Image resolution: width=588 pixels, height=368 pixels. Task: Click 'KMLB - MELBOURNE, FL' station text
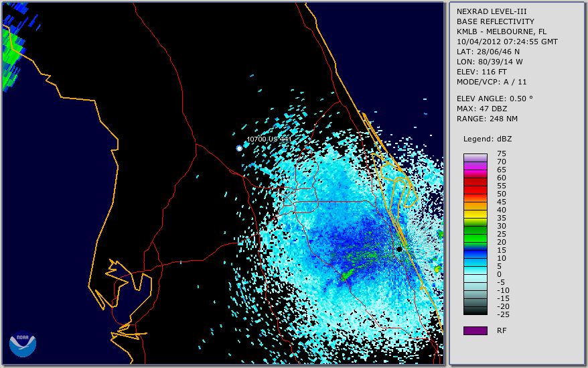[502, 32]
